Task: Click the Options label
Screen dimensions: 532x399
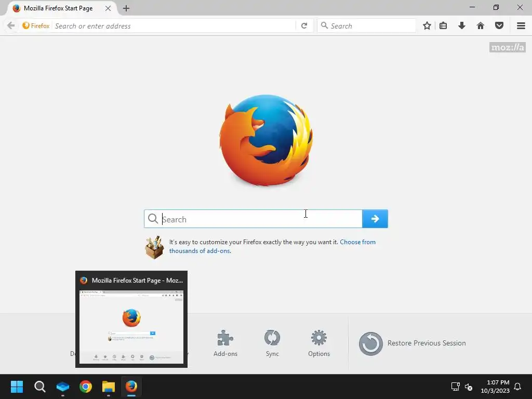Action: [319, 353]
